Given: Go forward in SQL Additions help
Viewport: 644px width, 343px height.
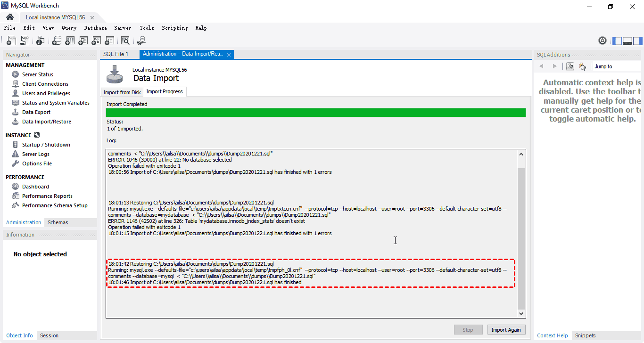Looking at the screenshot, I should pyautogui.click(x=554, y=66).
